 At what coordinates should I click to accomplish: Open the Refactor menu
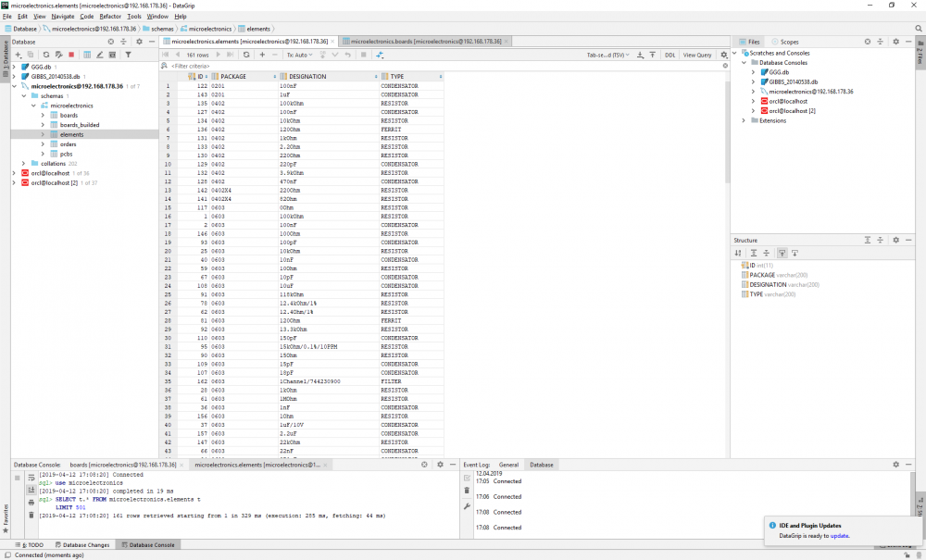[x=110, y=17]
